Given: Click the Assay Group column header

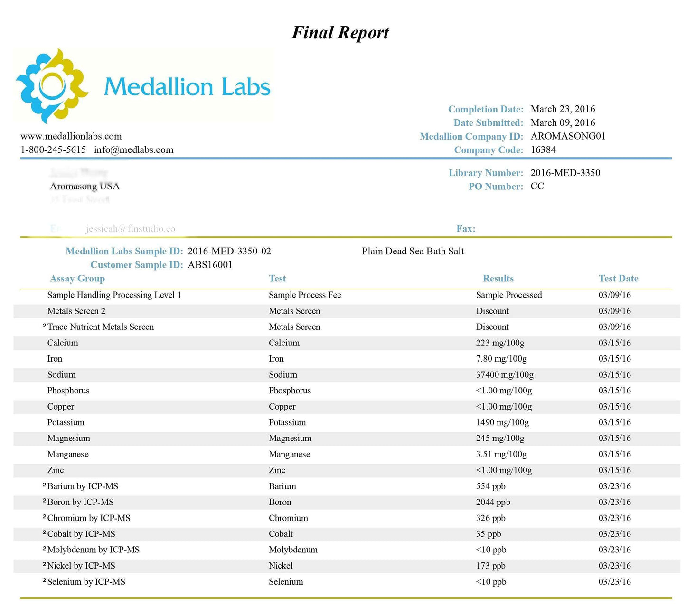Looking at the screenshot, I should click(77, 279).
